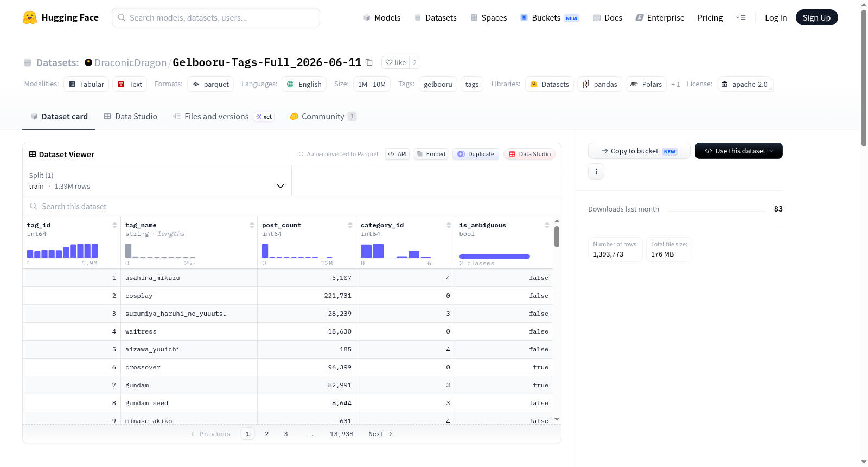Click the more options three-dot button

(x=596, y=171)
